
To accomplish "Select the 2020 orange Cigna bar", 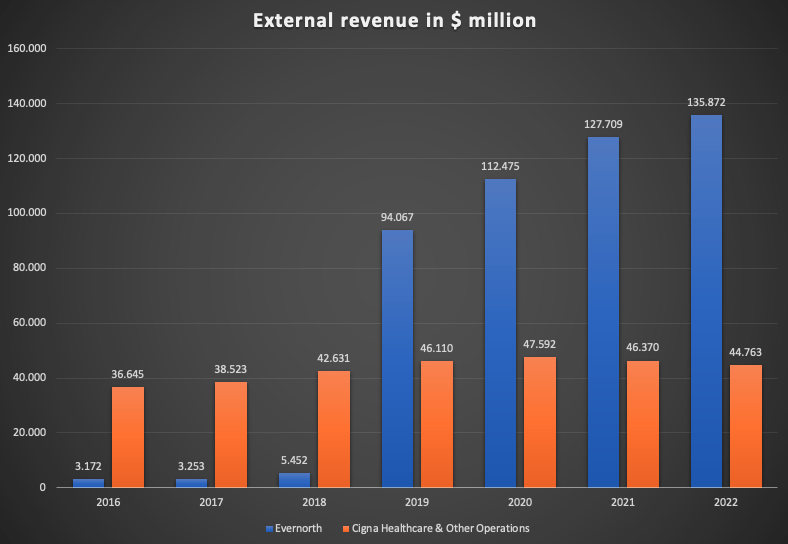I will click(x=540, y=422).
